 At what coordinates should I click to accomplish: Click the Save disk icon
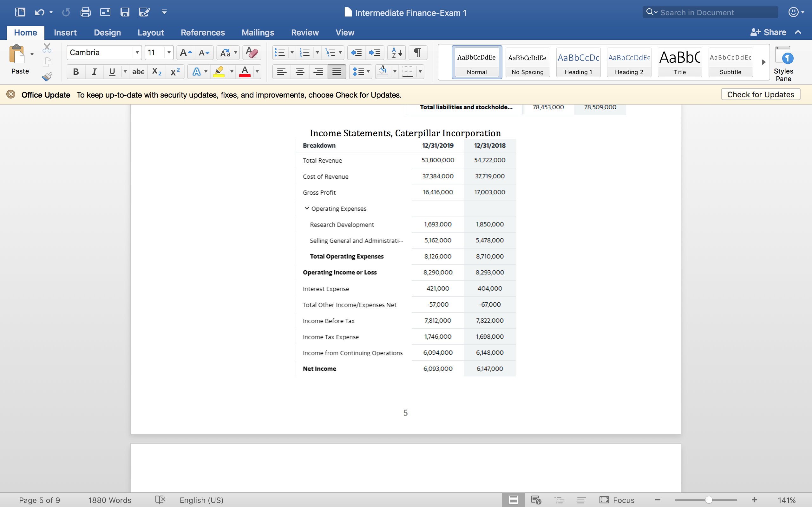click(125, 12)
